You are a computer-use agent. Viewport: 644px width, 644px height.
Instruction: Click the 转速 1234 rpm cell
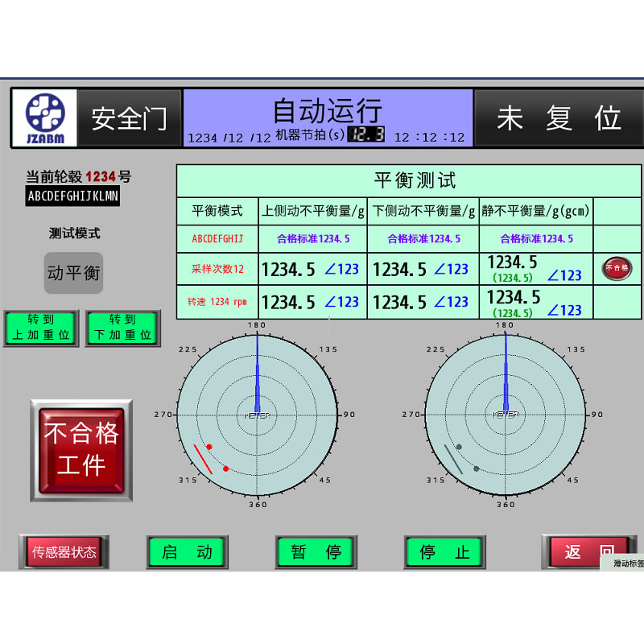pos(217,302)
